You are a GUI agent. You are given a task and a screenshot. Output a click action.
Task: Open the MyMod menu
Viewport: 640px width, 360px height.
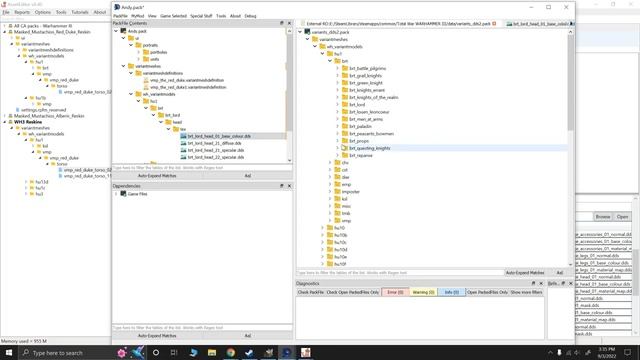(x=138, y=16)
